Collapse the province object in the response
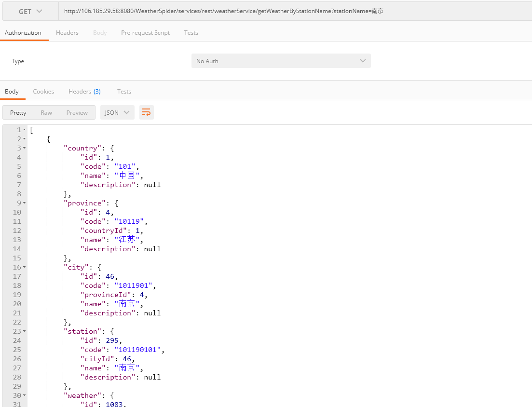 click(x=23, y=203)
